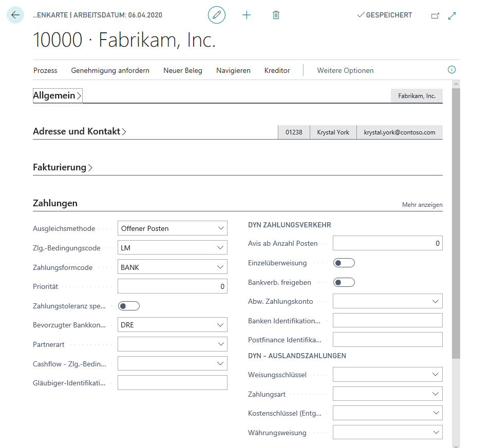
Task: Create a new record via plus icon
Action: tap(247, 15)
